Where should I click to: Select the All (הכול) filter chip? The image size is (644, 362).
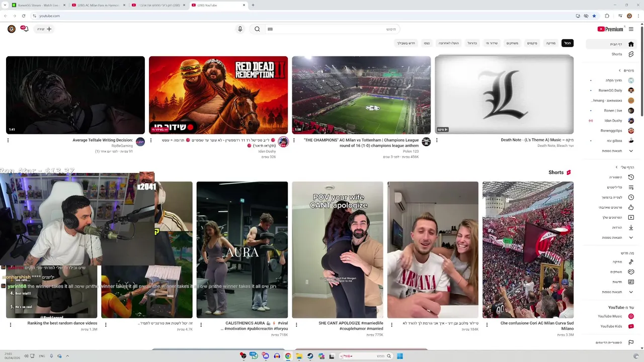[x=568, y=43]
